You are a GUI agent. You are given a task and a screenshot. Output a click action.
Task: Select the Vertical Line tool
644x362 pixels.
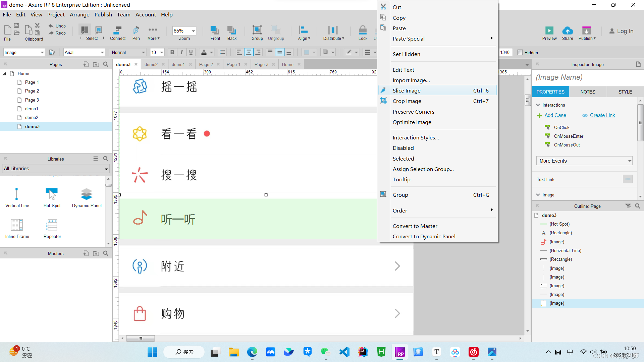pos(17,197)
